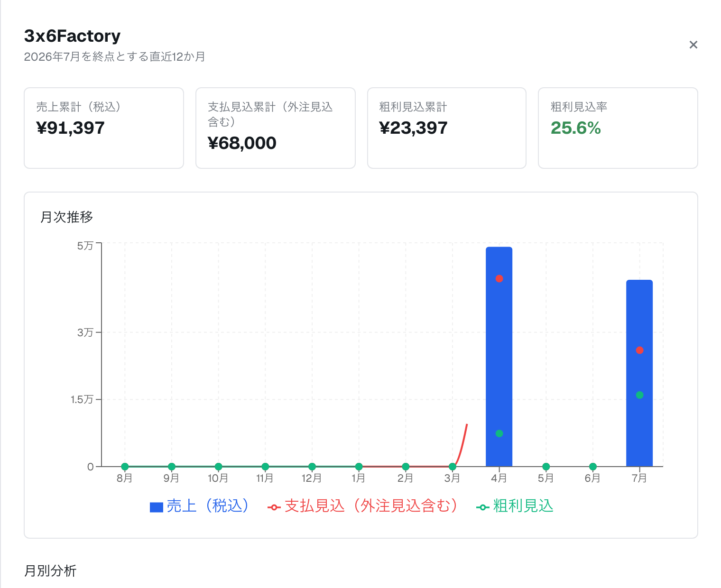Toggle the 支払見込(外注見込含む) legend series
Viewport: 721px width, 588px height.
tap(363, 506)
